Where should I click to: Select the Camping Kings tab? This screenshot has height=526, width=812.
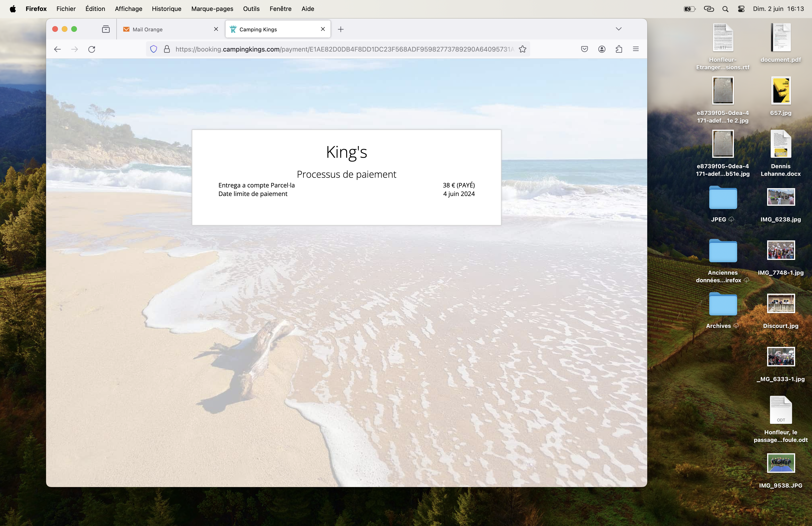(278, 29)
